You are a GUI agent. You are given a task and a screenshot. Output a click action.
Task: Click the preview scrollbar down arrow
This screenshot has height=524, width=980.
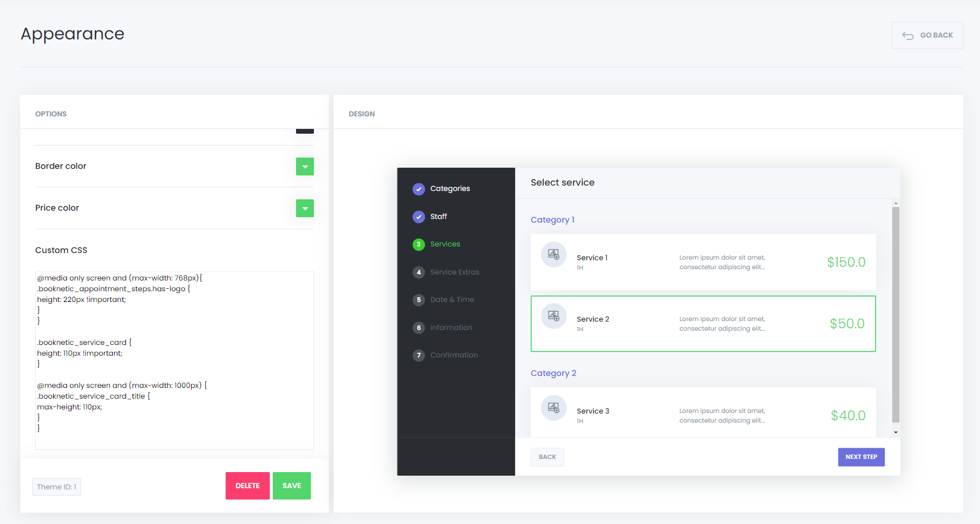click(896, 432)
